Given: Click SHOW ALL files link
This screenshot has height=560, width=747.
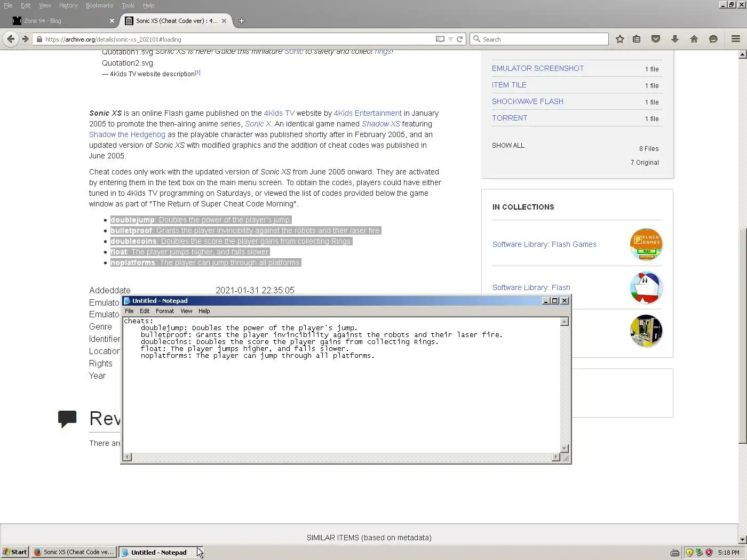Looking at the screenshot, I should (x=508, y=146).
